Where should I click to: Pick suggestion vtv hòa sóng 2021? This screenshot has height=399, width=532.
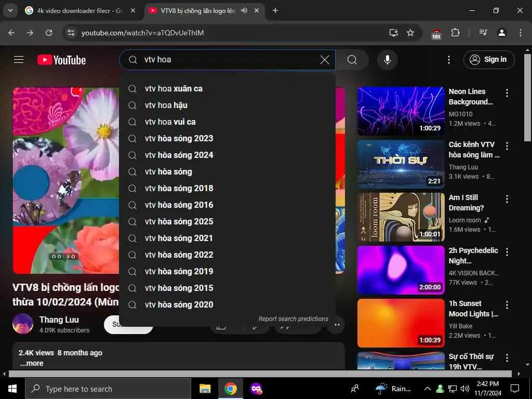[x=228, y=238]
